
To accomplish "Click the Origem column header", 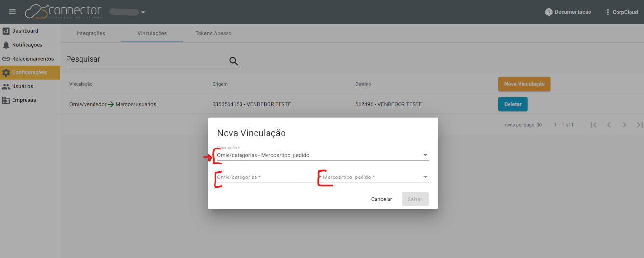I will pos(220,84).
